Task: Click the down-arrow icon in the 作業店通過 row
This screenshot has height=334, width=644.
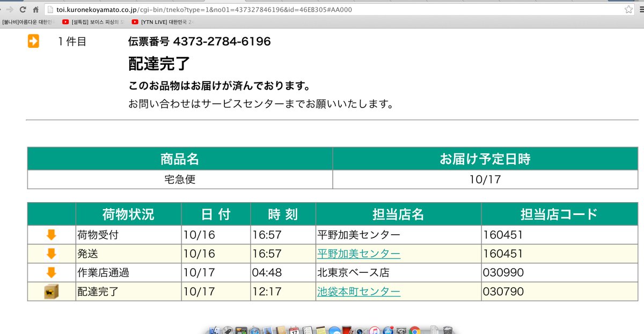Action: [51, 272]
